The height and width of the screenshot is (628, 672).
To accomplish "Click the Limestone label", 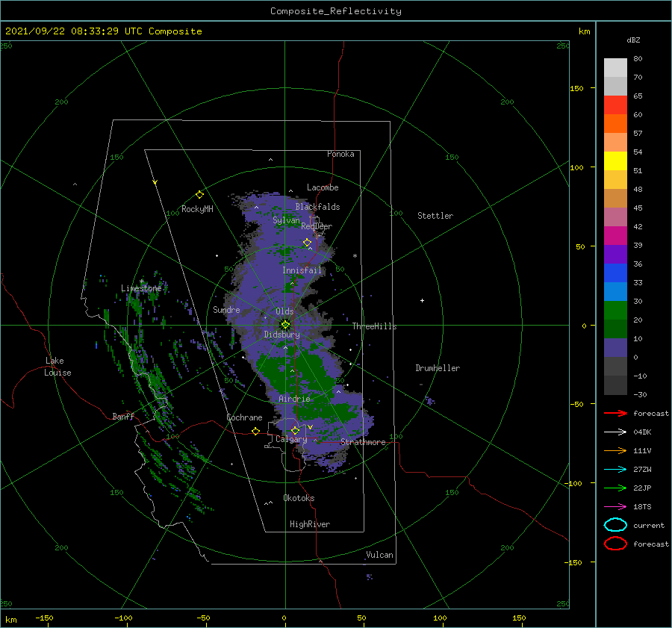I will point(141,288).
